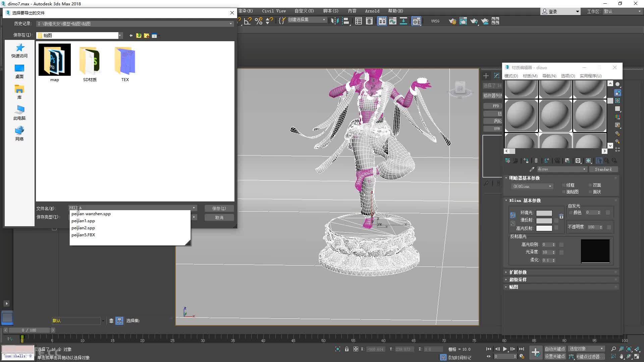Open the Civil View menu
644x362 pixels.
(274, 11)
